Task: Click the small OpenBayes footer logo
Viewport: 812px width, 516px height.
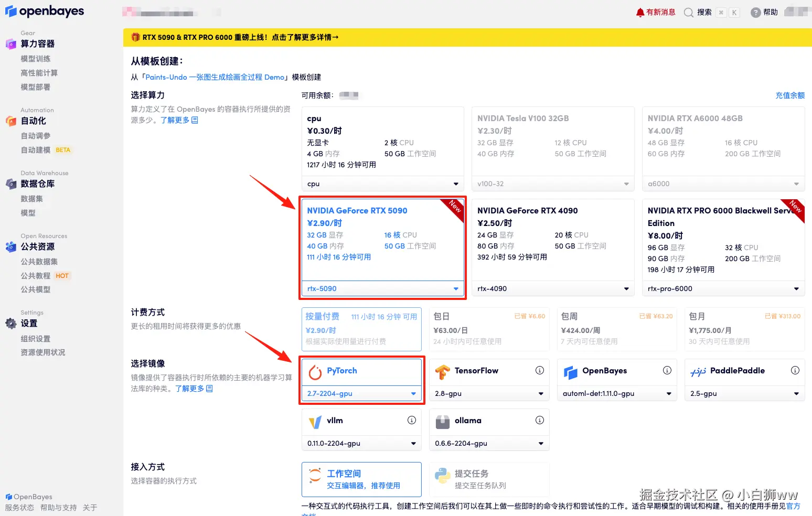Action: point(8,497)
